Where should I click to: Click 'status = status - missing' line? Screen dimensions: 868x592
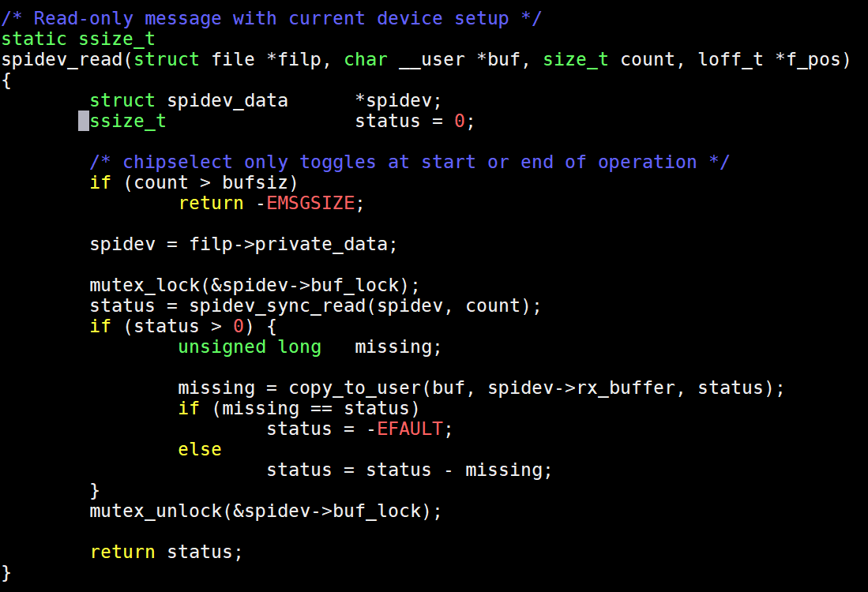pyautogui.click(x=410, y=470)
